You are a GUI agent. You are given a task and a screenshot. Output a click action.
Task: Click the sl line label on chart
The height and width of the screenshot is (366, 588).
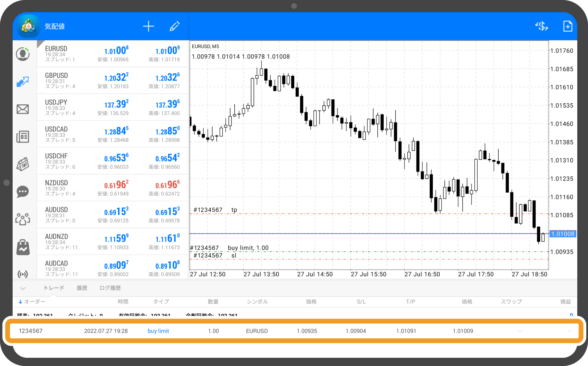coord(215,255)
